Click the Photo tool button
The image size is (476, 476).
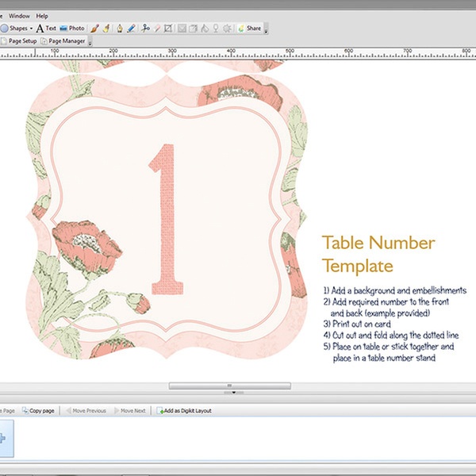(72, 28)
